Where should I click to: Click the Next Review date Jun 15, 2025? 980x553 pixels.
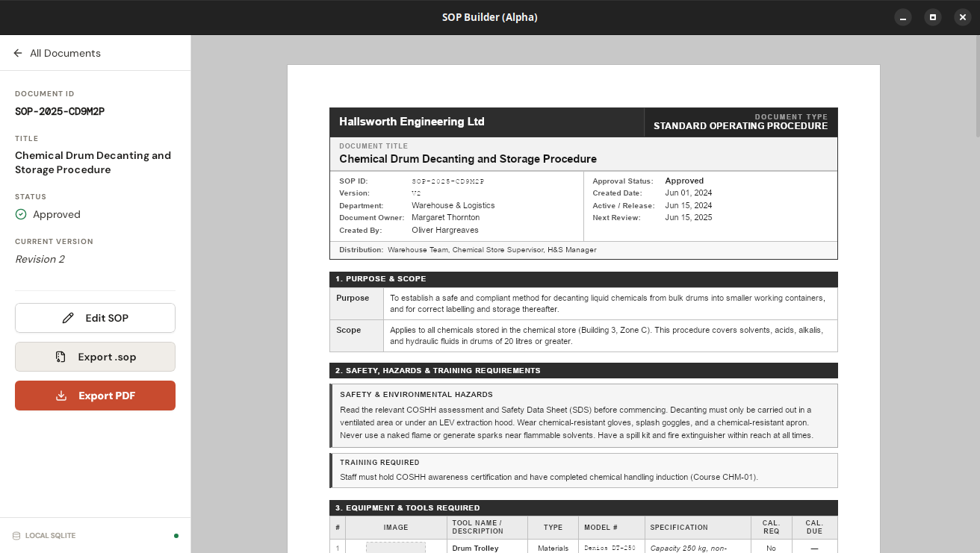[x=688, y=218]
